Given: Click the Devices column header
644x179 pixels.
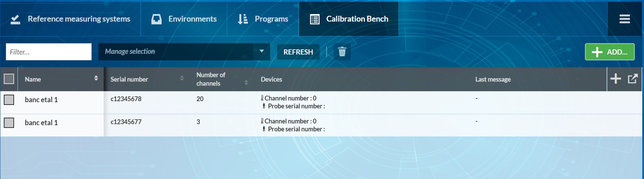Looking at the screenshot, I should pyautogui.click(x=271, y=79).
